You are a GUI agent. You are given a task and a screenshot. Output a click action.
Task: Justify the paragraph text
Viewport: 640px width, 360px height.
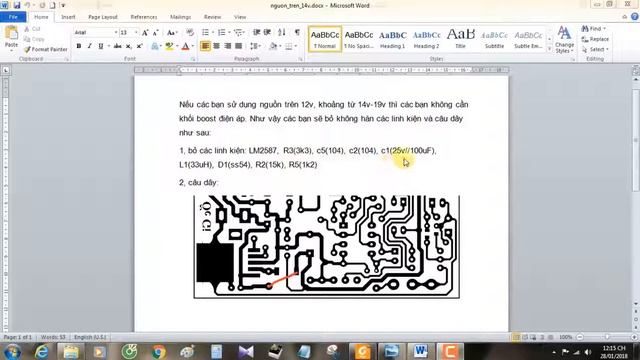tap(238, 46)
